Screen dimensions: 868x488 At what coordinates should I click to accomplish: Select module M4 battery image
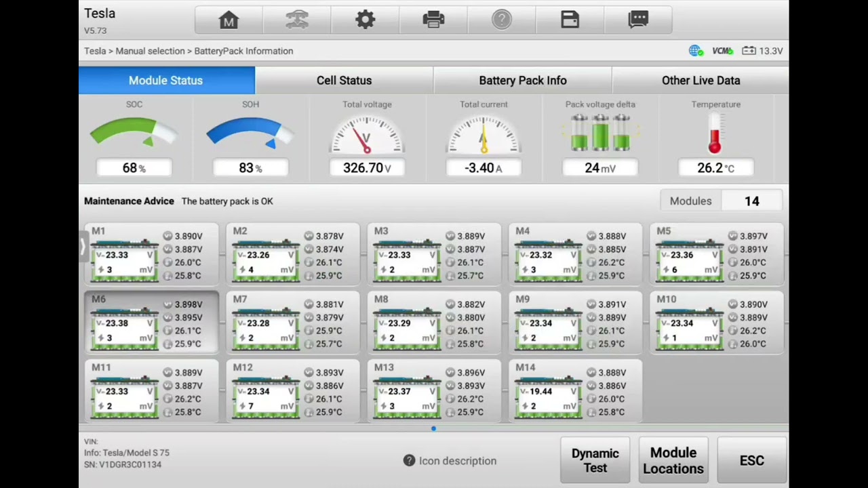coord(548,261)
